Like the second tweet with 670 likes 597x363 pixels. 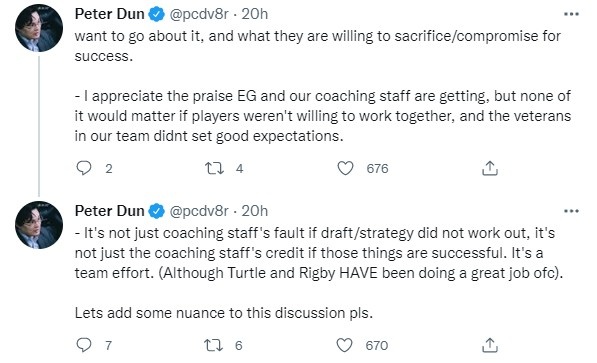click(345, 345)
